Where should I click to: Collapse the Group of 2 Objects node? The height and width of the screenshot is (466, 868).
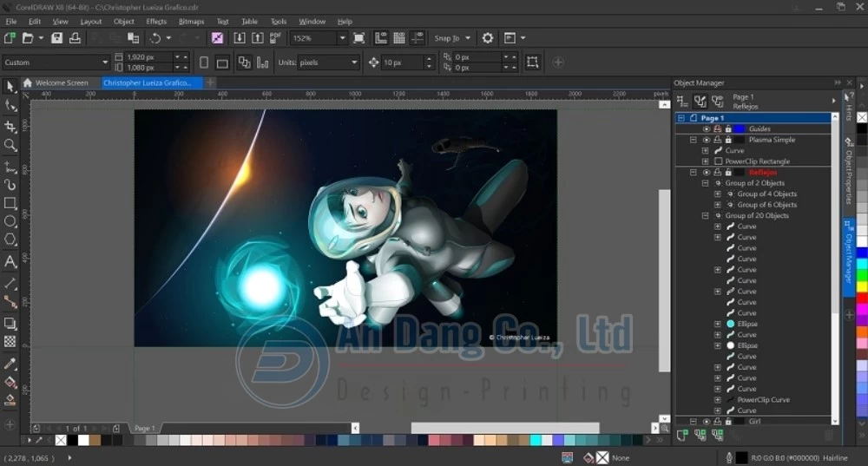(x=705, y=183)
